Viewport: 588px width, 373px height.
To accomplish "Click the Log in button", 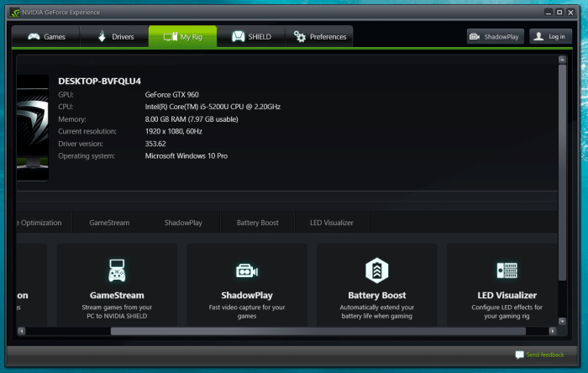I will pyautogui.click(x=550, y=36).
